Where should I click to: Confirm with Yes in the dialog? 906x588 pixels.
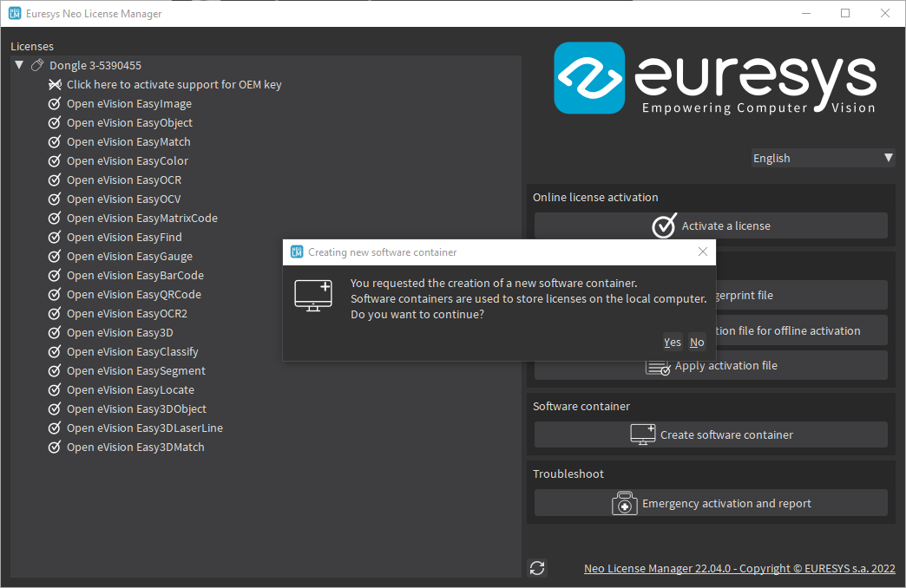[672, 342]
